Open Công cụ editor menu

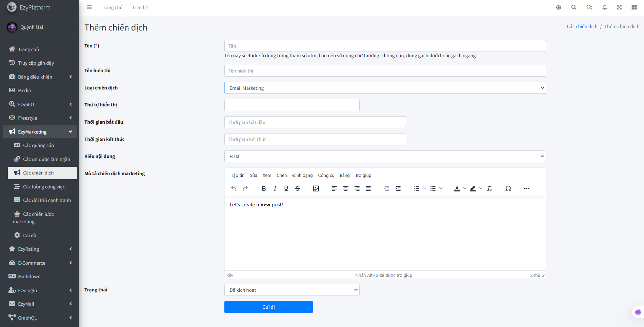326,175
